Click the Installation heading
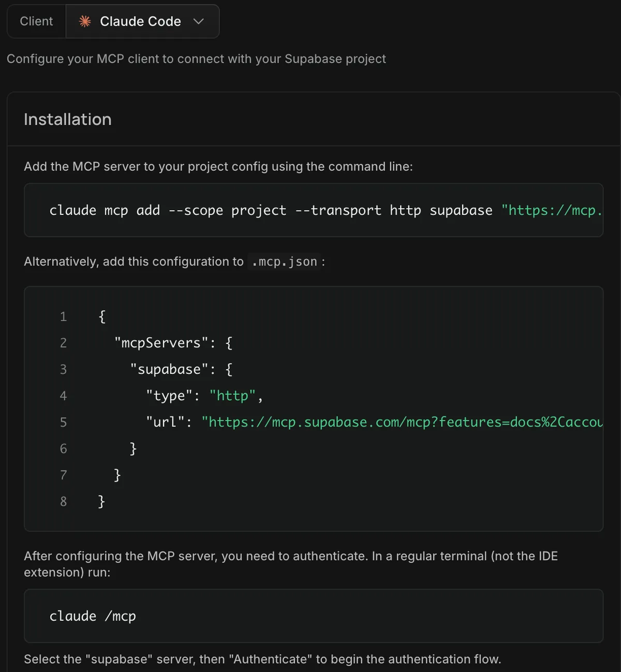Image resolution: width=621 pixels, height=672 pixels. pyautogui.click(x=68, y=120)
